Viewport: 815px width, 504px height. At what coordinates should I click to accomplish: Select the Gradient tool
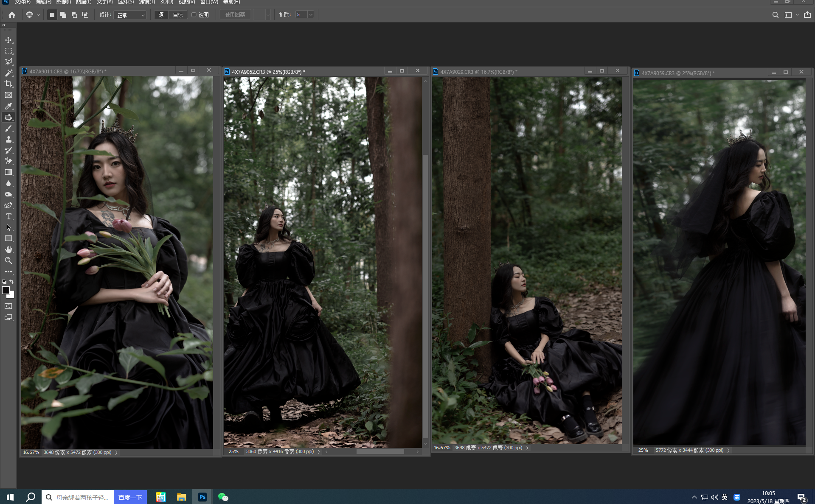click(8, 172)
